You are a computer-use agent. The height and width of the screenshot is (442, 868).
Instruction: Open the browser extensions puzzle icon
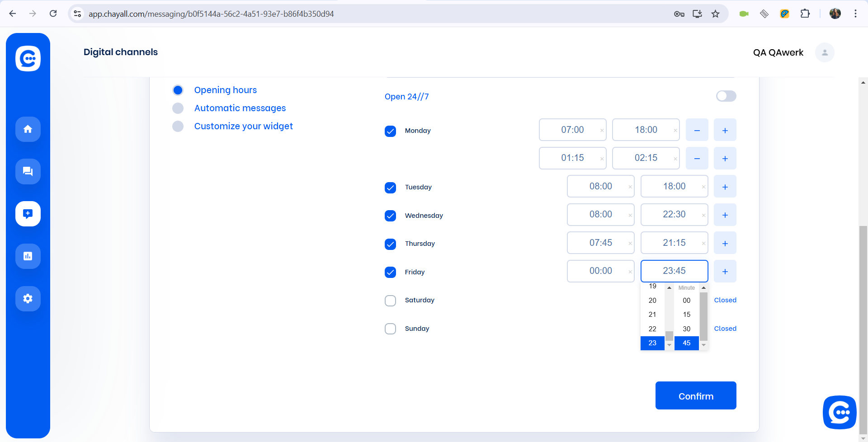coord(805,14)
